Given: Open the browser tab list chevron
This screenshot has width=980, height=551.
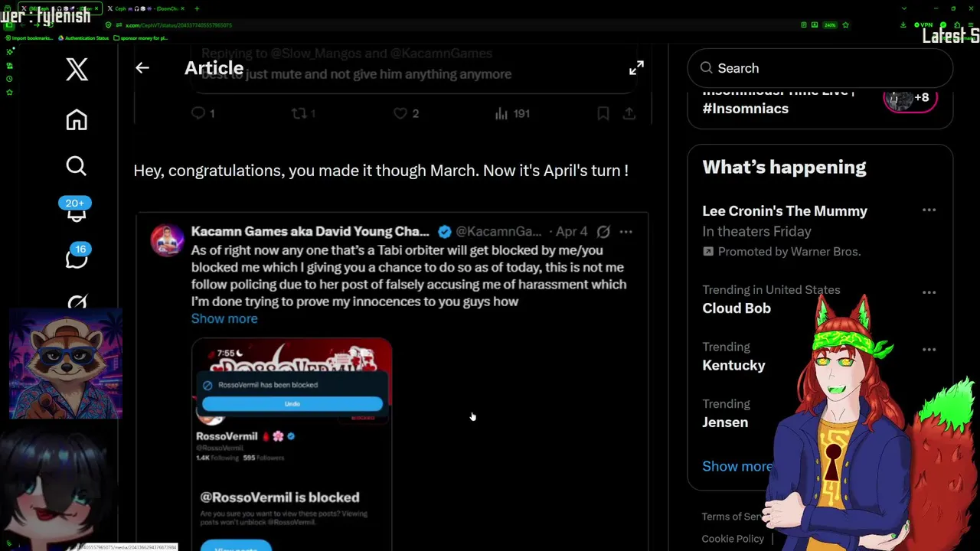Looking at the screenshot, I should pos(904,8).
